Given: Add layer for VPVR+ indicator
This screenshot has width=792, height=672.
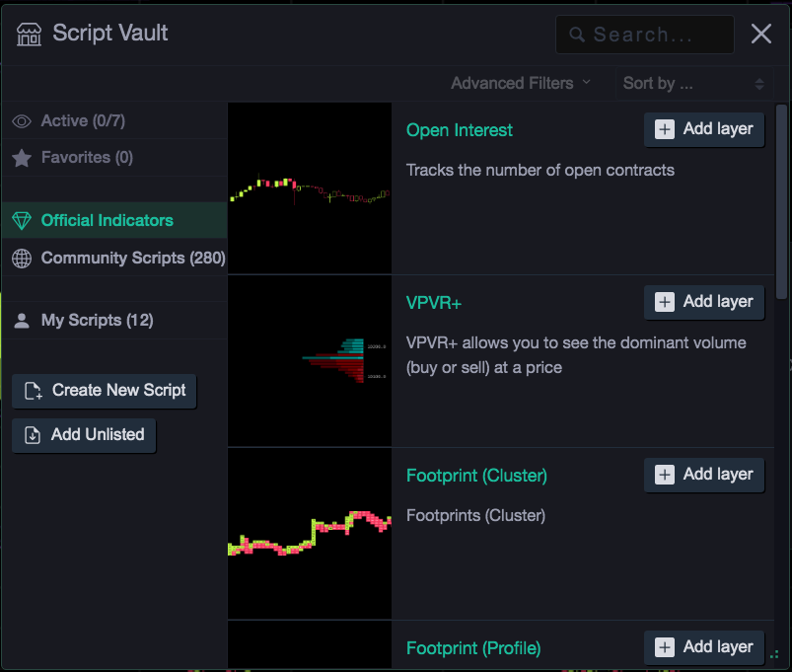Looking at the screenshot, I should (703, 302).
